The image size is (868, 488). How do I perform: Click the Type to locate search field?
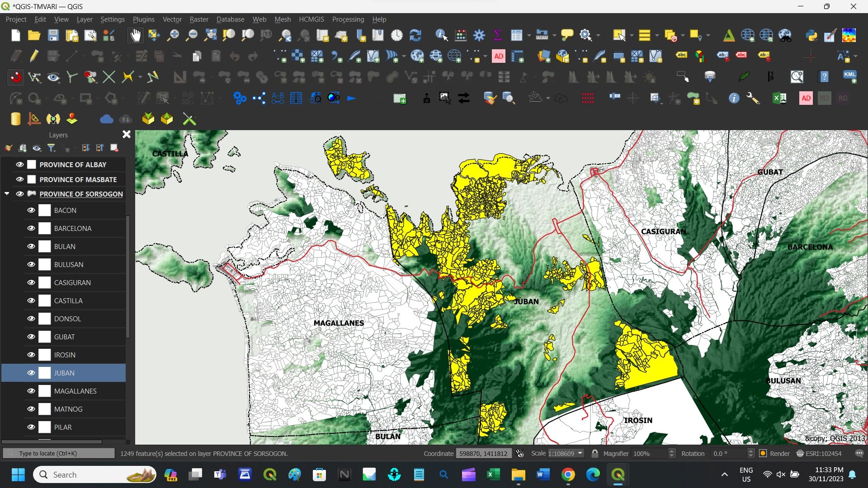(x=59, y=453)
